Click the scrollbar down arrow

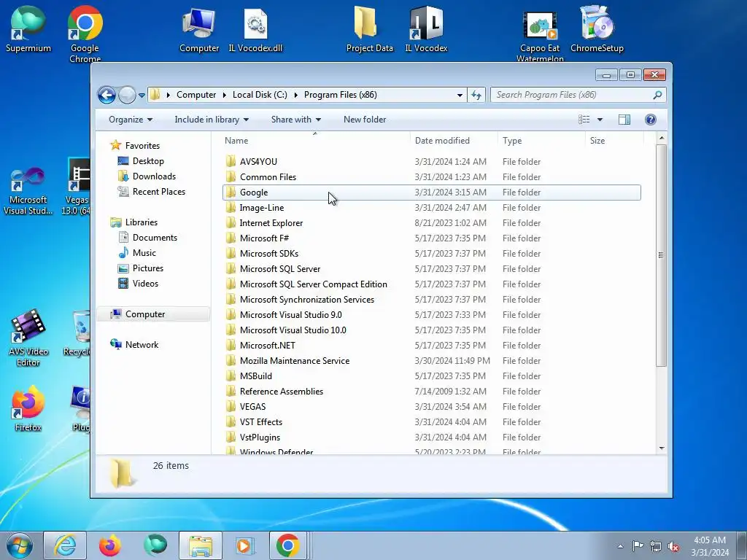(661, 448)
